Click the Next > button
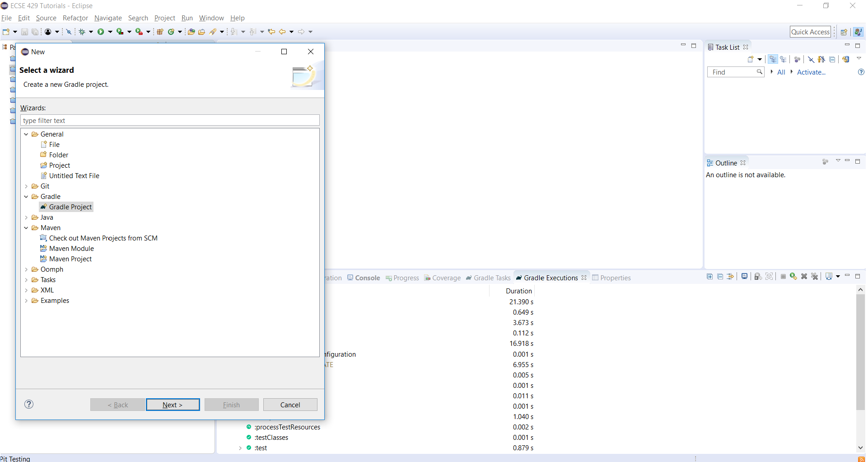868x462 pixels. (x=173, y=405)
